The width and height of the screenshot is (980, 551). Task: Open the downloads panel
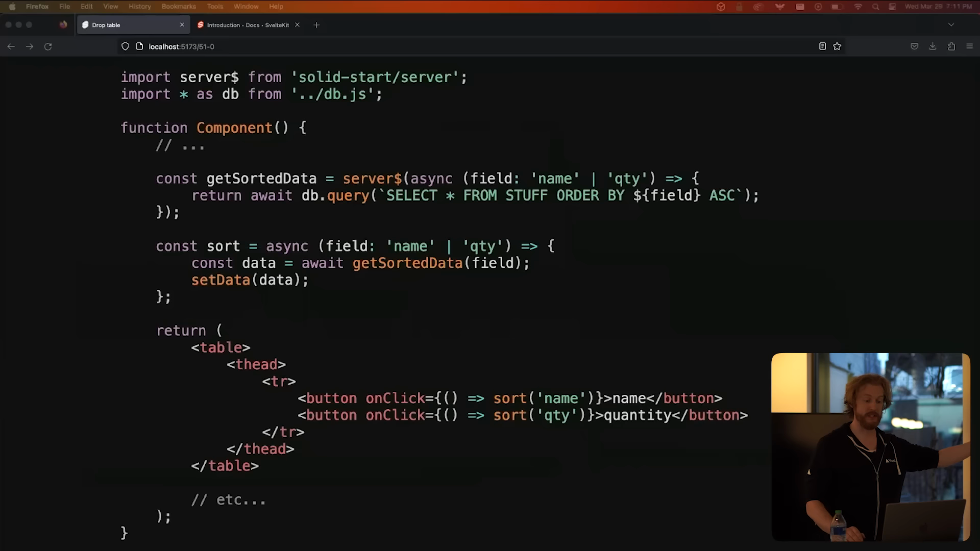tap(933, 46)
